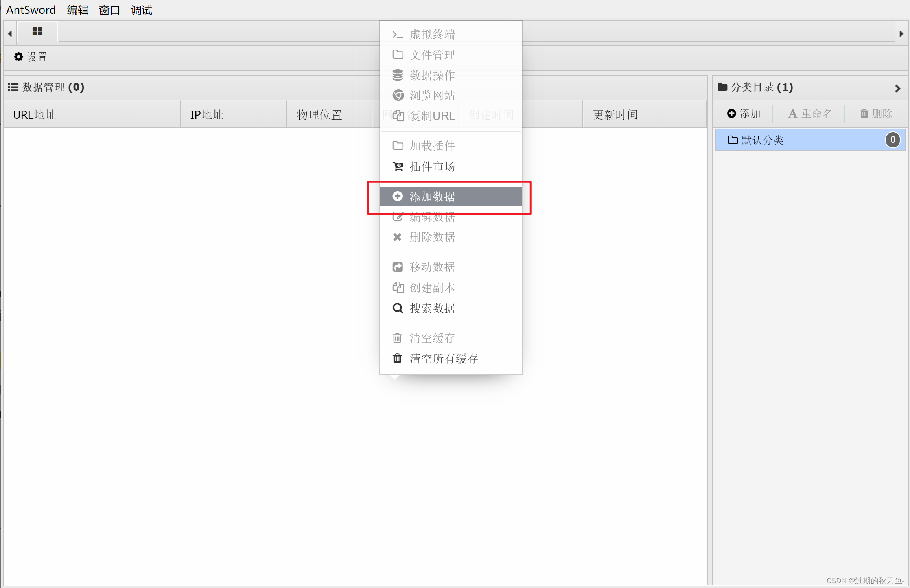Click the URL地址 column header
The image size is (910, 588).
(x=92, y=114)
